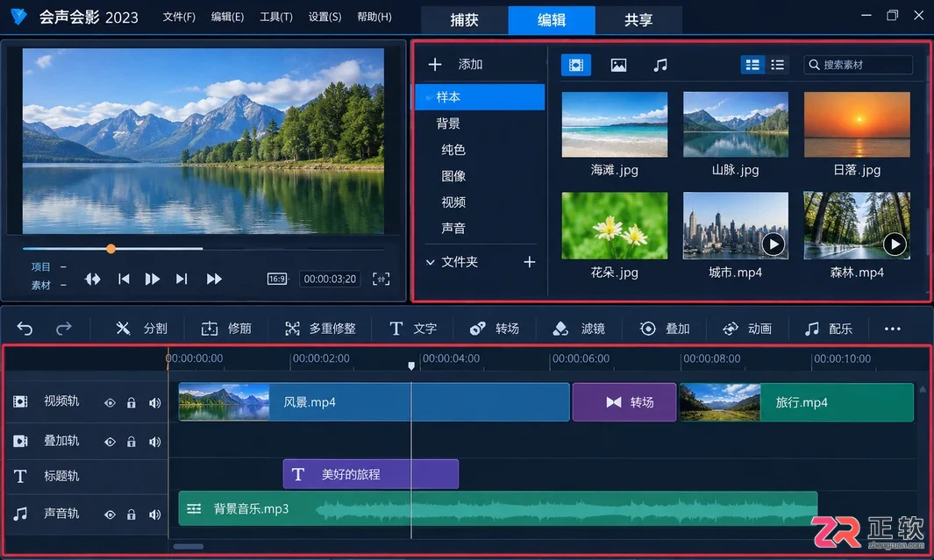Switch to the 共享 share tab
Screen dimensions: 934x560
[x=638, y=20]
